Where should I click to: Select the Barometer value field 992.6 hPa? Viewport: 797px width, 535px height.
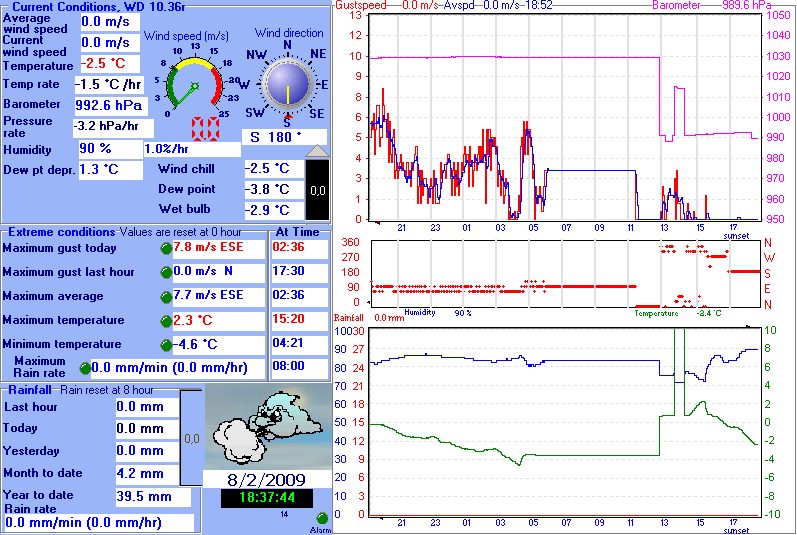tap(110, 105)
